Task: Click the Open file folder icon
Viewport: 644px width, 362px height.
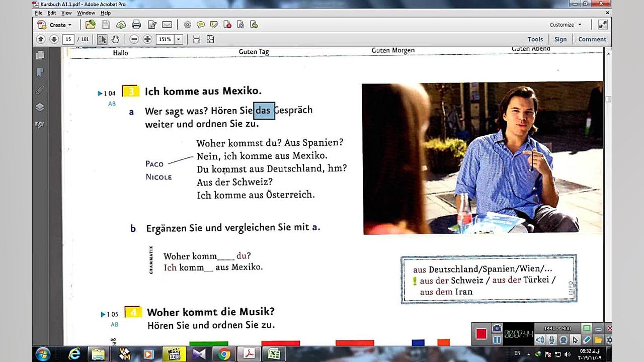Action: (91, 24)
